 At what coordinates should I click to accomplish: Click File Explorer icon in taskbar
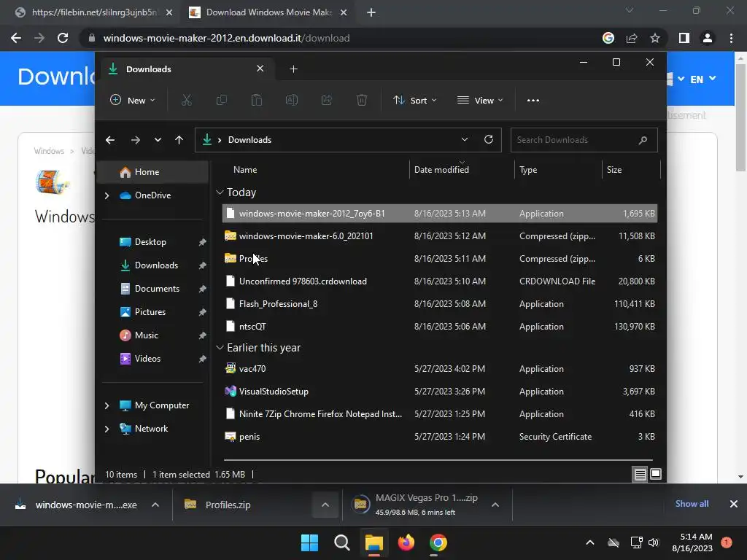coord(374,542)
